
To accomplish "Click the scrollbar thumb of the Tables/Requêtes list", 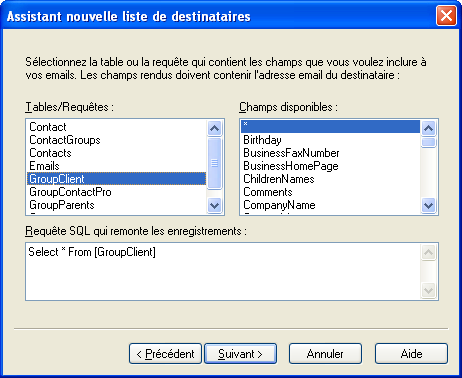I will click(215, 163).
